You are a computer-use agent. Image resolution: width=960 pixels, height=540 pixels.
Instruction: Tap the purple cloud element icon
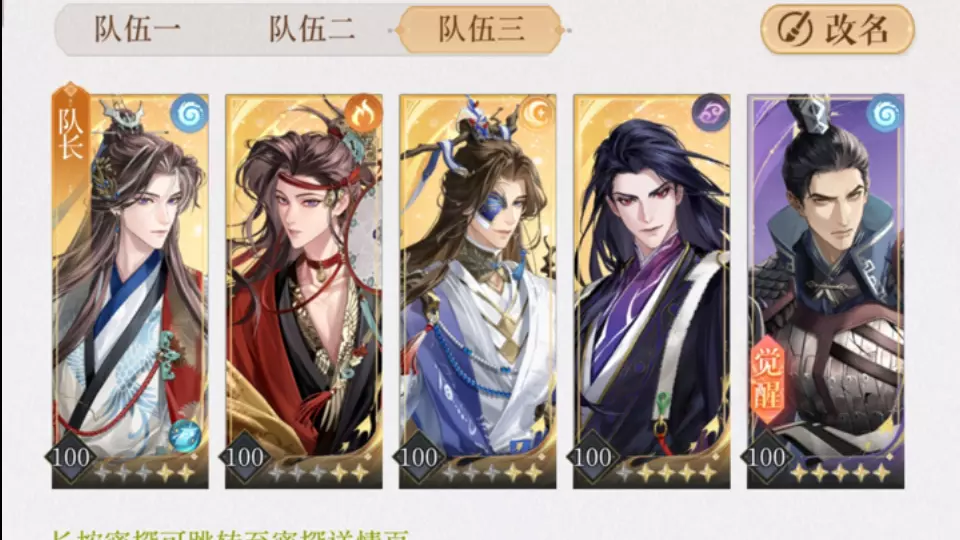click(710, 113)
